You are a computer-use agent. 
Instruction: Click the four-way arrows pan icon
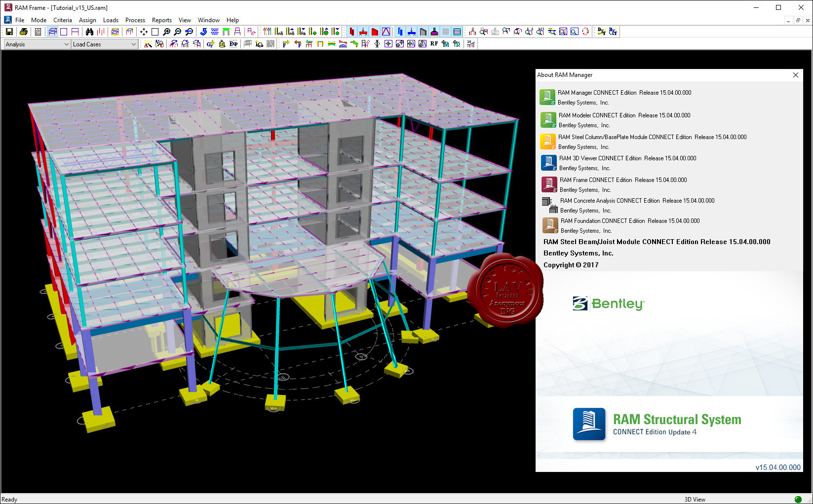pos(144,32)
